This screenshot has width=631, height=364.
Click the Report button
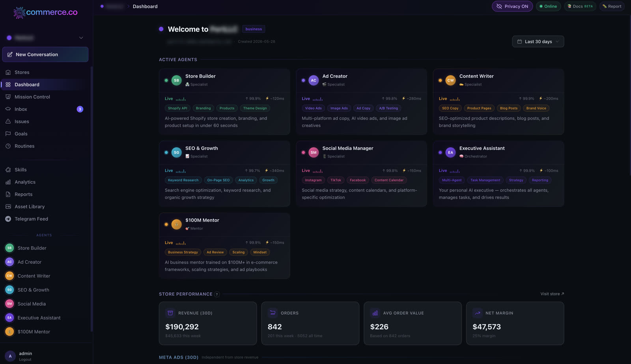612,6
